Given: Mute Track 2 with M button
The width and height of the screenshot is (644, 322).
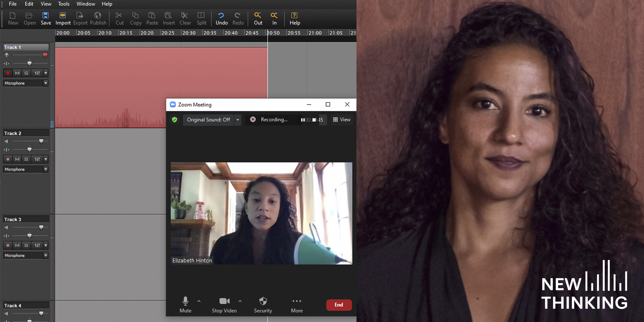Looking at the screenshot, I should pyautogui.click(x=17, y=159).
